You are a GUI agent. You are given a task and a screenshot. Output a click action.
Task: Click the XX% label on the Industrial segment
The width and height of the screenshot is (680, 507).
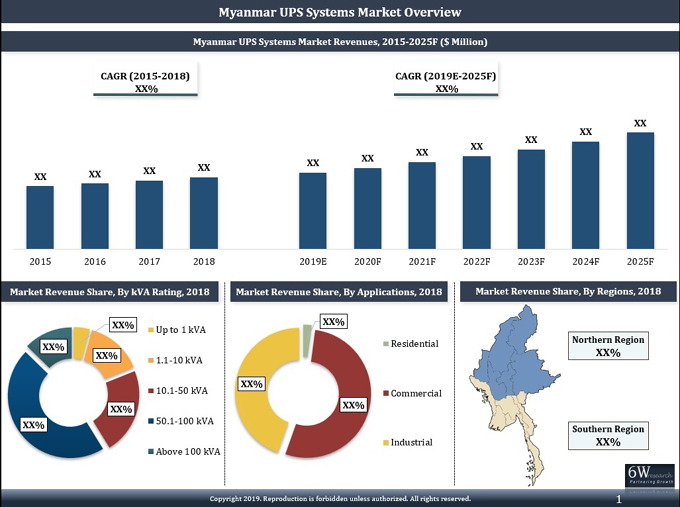point(252,384)
